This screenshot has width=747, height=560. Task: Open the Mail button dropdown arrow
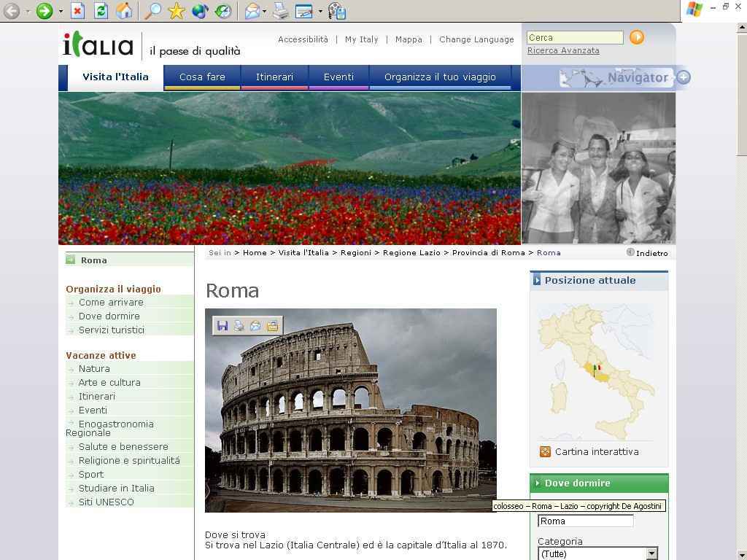click(x=264, y=11)
